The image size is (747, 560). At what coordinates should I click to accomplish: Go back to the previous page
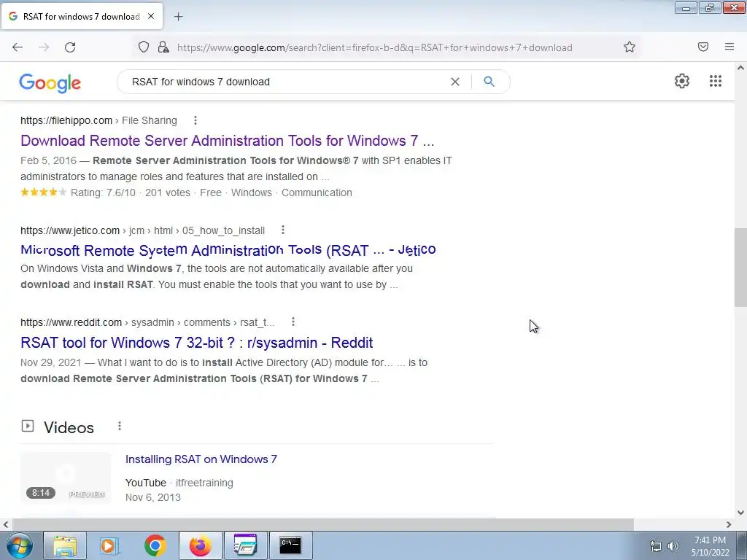click(18, 47)
